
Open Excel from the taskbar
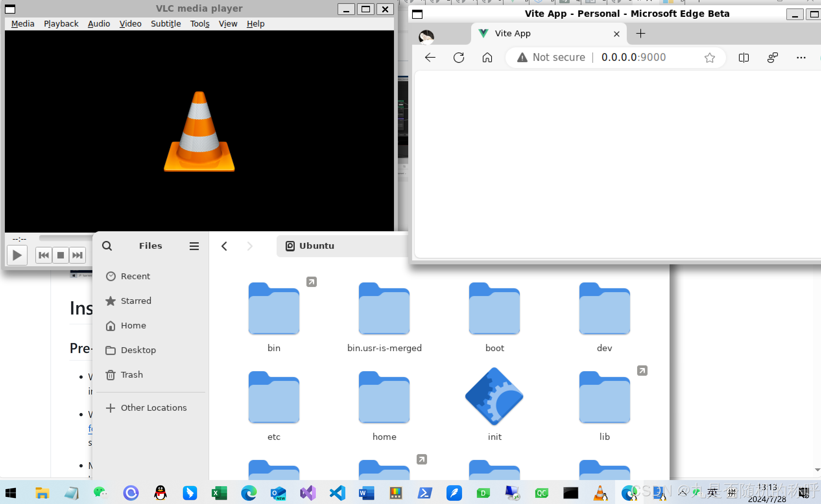click(219, 493)
